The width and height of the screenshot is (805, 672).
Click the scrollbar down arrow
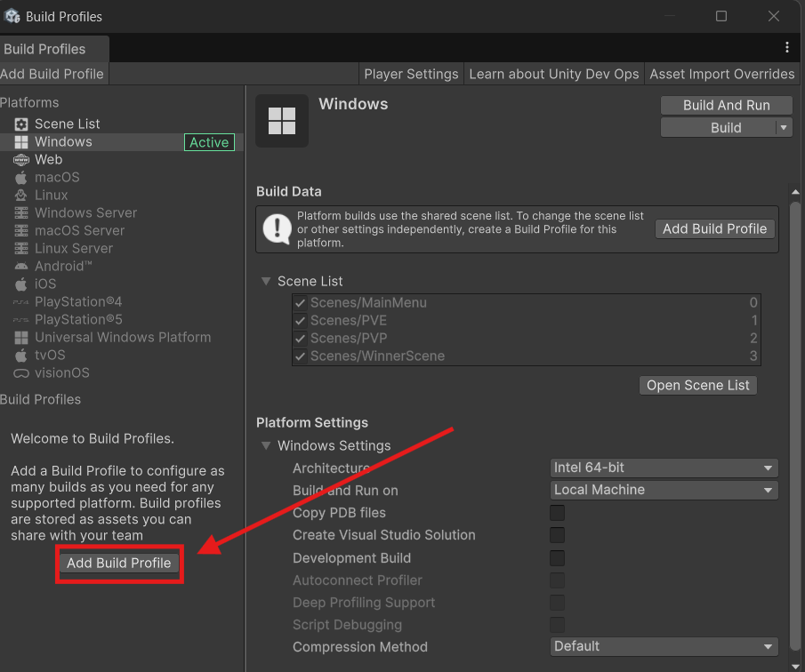[795, 667]
